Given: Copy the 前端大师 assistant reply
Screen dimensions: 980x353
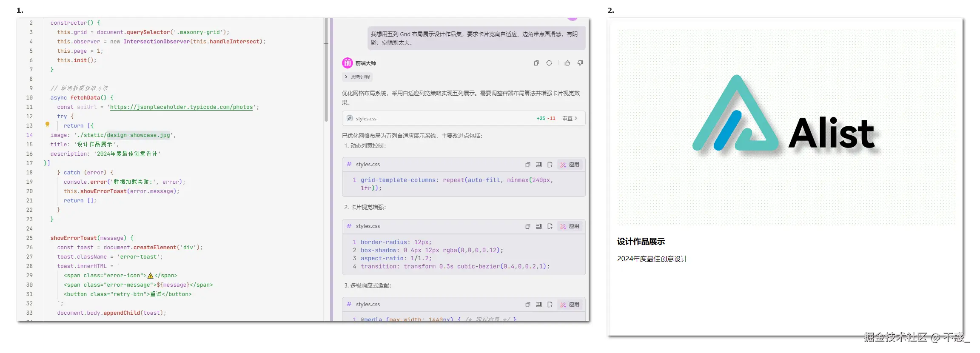Looking at the screenshot, I should coord(536,63).
